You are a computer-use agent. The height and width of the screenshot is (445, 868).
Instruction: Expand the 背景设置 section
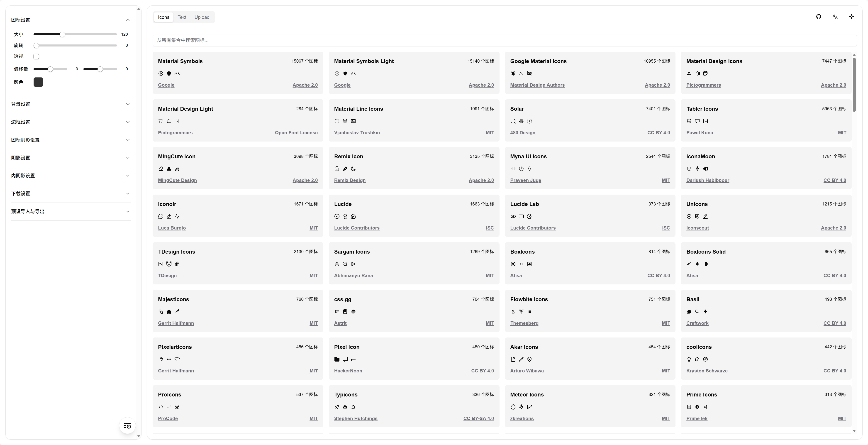click(71, 104)
